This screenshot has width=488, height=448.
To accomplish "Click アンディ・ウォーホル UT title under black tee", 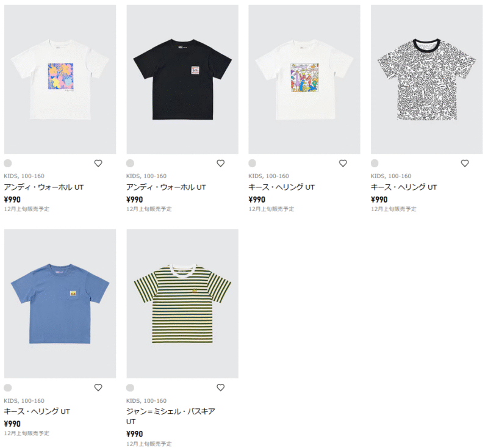I will tap(166, 187).
